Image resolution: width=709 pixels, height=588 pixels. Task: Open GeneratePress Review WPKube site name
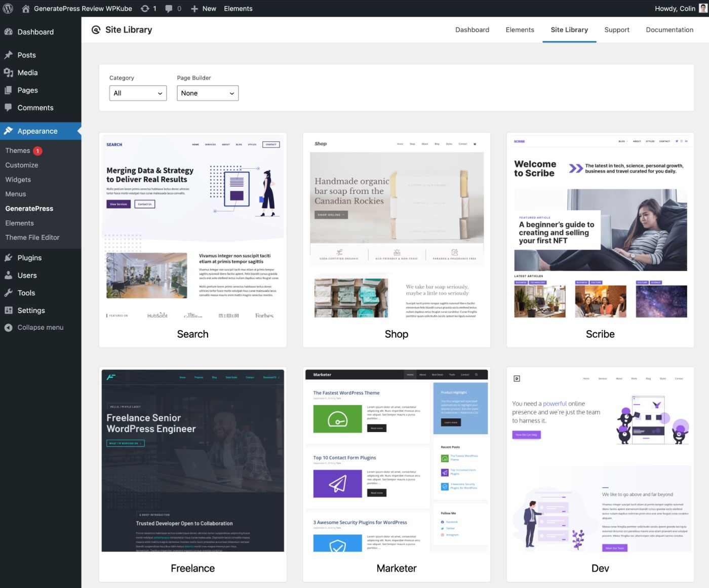[83, 9]
